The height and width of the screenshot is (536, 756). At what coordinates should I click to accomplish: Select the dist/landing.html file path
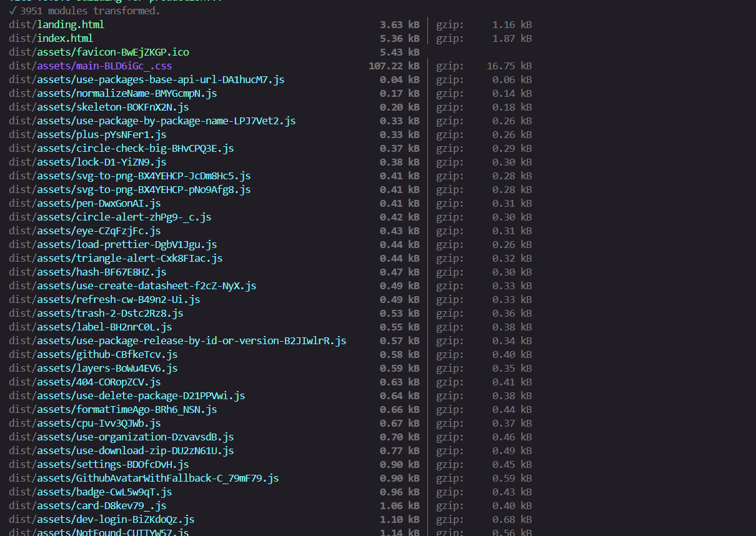pyautogui.click(x=56, y=24)
